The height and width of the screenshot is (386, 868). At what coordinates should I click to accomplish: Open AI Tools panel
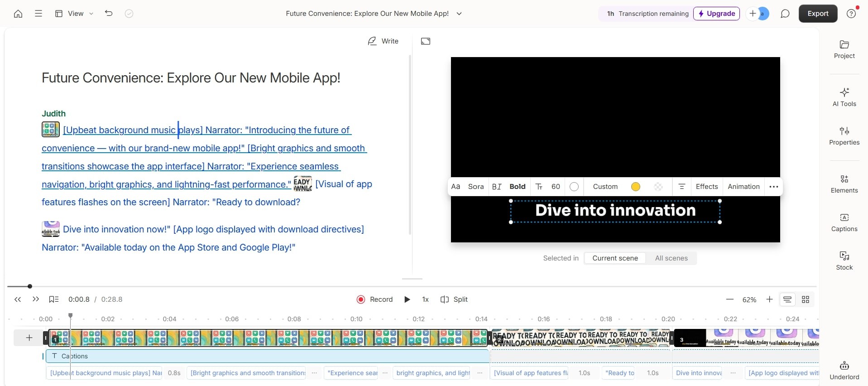pos(844,97)
